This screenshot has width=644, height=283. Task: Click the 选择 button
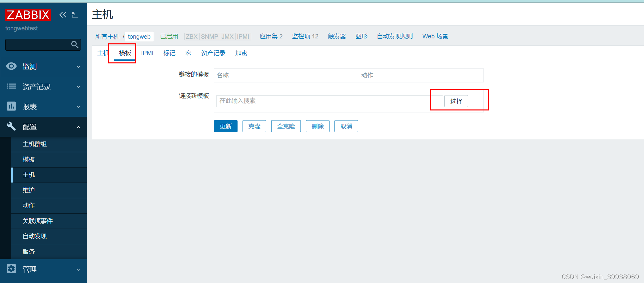(x=456, y=101)
